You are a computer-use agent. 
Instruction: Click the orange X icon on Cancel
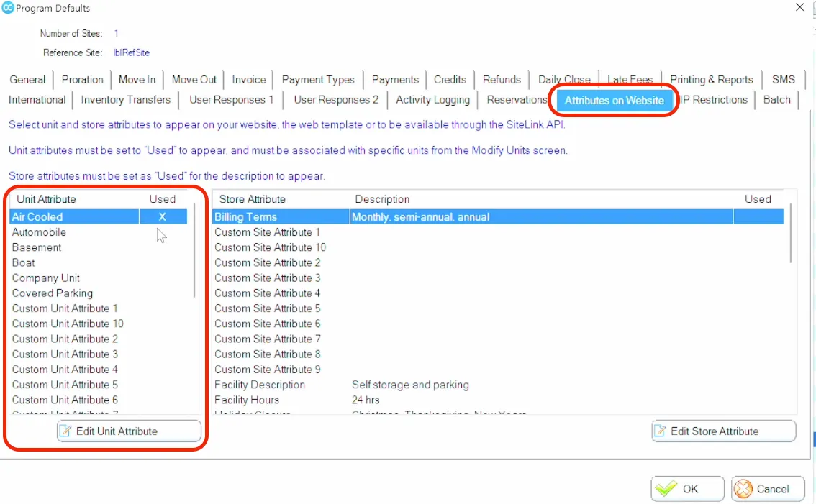[x=743, y=489]
